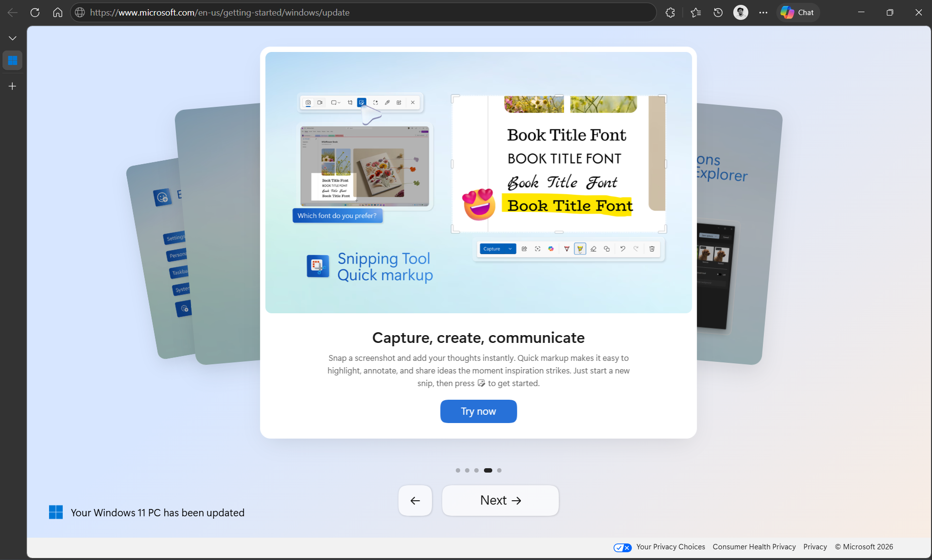Select the red pen tool in the Capture toolbar
This screenshot has width=932, height=560.
[x=566, y=249]
